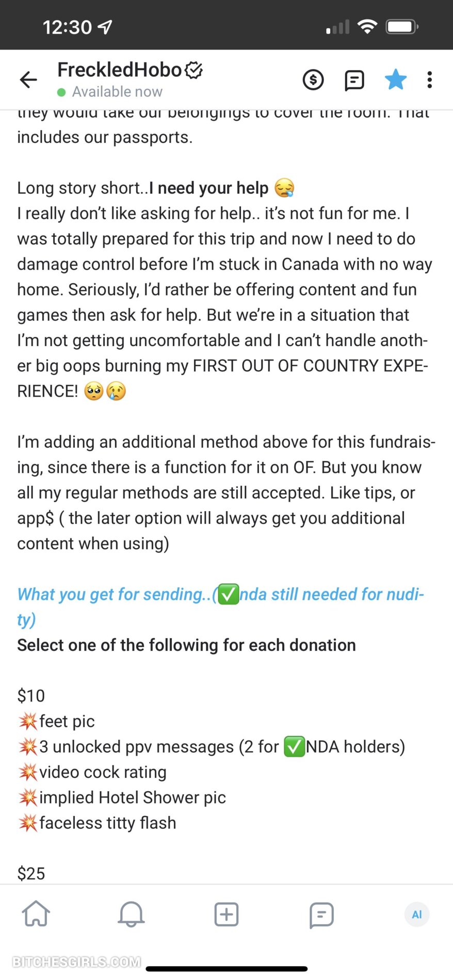This screenshot has width=453, height=980.
Task: Tap the home indicator bar at bottom
Action: coord(226,969)
